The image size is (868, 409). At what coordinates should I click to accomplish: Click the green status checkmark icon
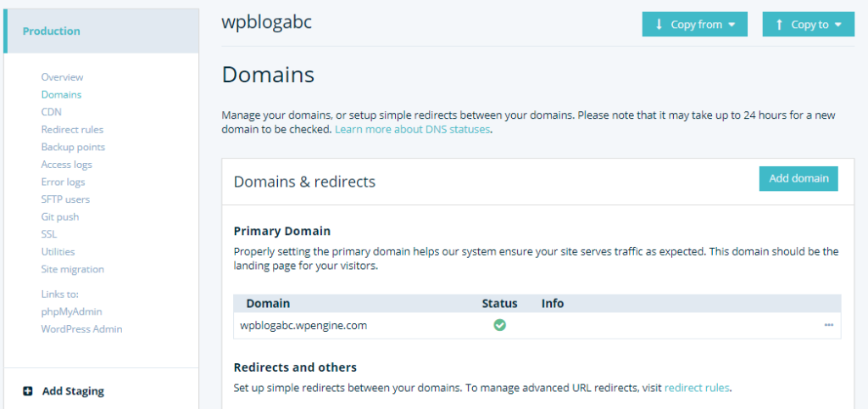(499, 325)
